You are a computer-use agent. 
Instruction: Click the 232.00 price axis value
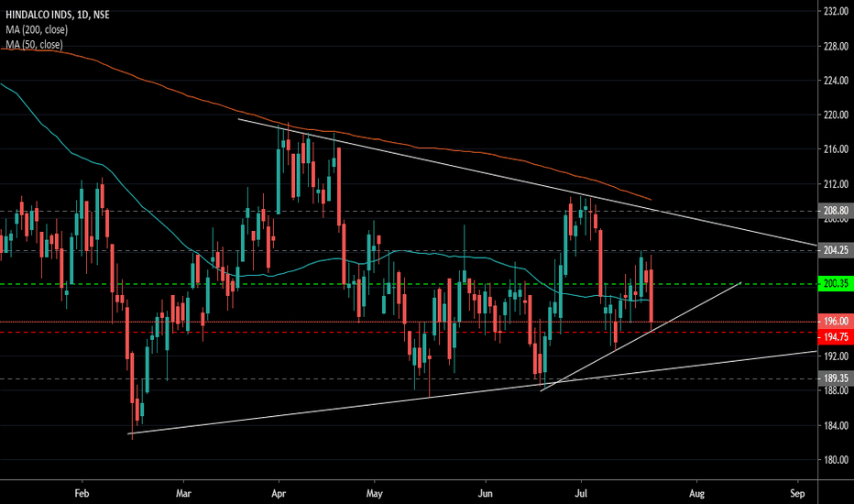tap(836, 11)
